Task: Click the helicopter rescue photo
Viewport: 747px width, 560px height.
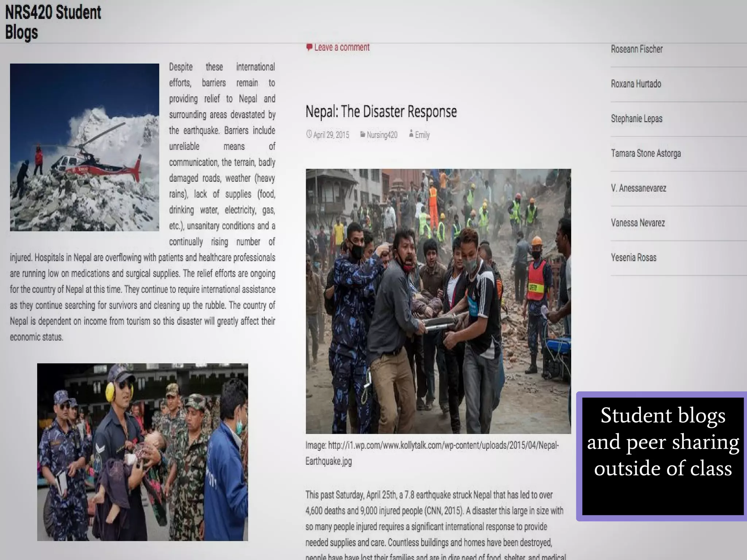Action: point(84,147)
